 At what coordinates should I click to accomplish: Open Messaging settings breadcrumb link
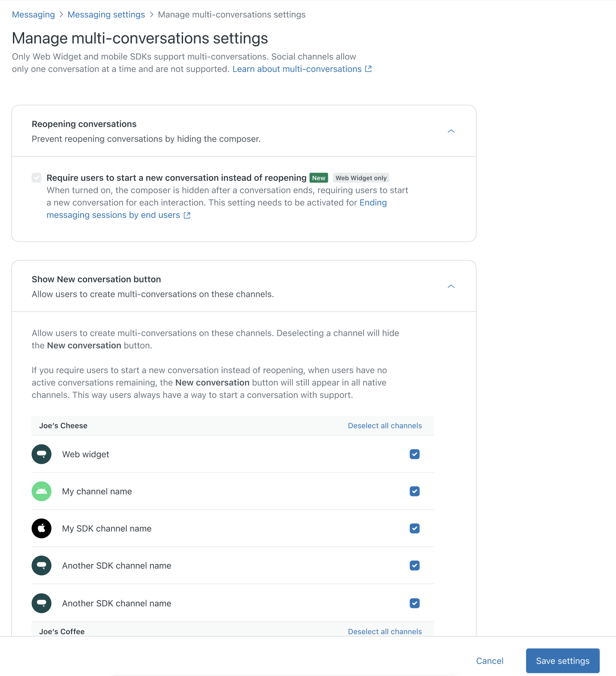coord(106,15)
